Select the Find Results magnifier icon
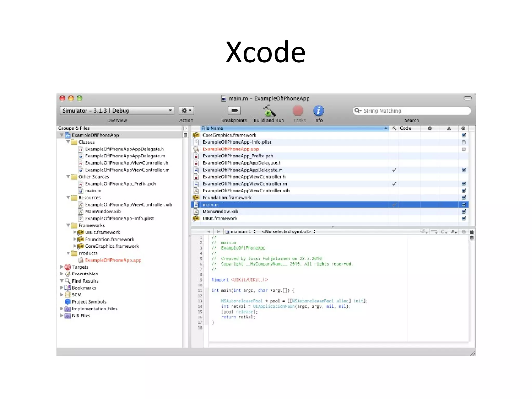 point(68,281)
